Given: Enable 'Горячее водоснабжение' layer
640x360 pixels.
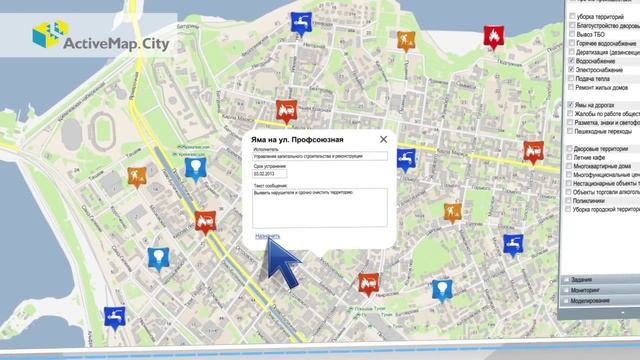Looking at the screenshot, I should tap(572, 43).
